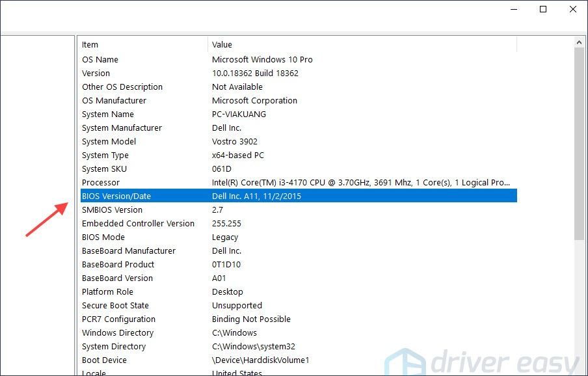The image size is (588, 376).
Task: Select the Boot Device row
Action: coord(299,360)
